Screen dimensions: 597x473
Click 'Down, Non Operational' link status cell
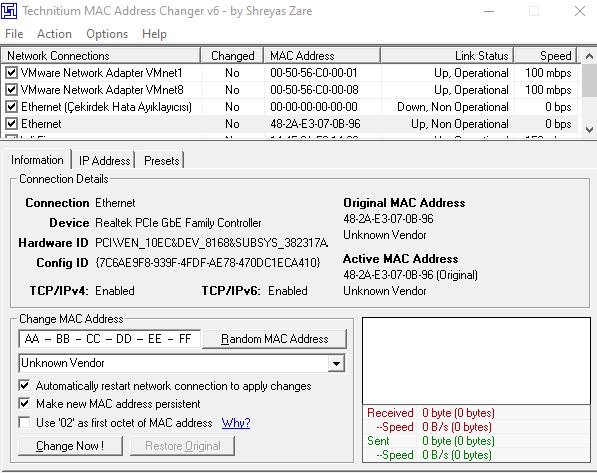pos(453,107)
